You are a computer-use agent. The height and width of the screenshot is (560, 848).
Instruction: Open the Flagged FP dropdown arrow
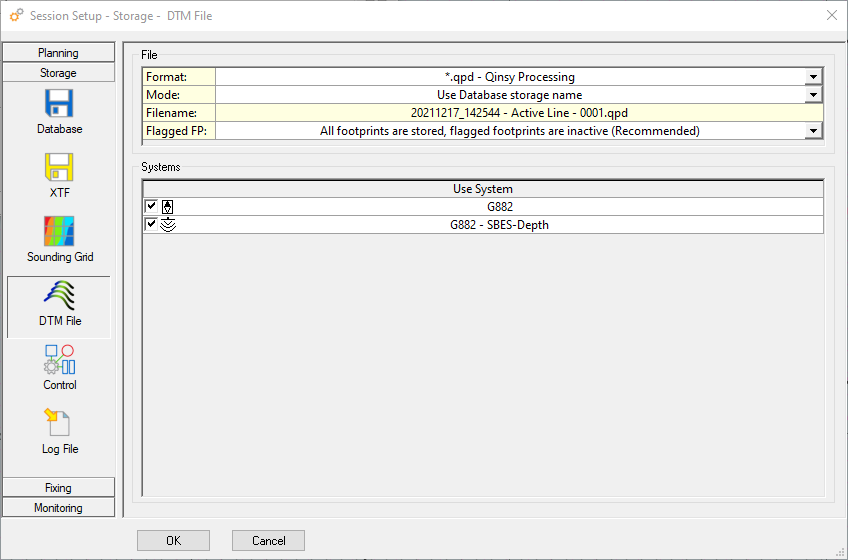point(813,131)
